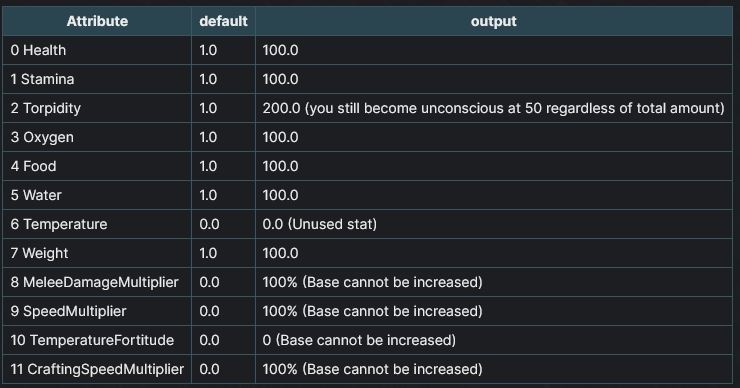Select the 0 Health attribute cell
The width and height of the screenshot is (740, 388).
pyautogui.click(x=97, y=50)
